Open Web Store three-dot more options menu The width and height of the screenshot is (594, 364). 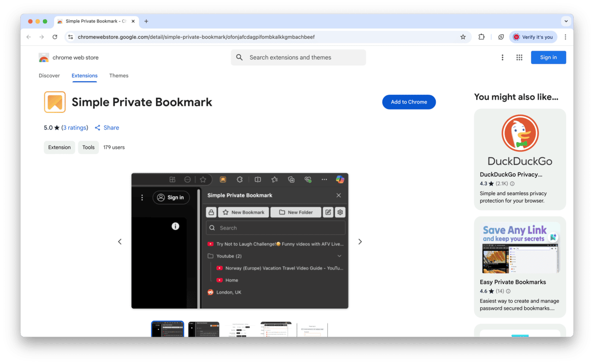502,58
